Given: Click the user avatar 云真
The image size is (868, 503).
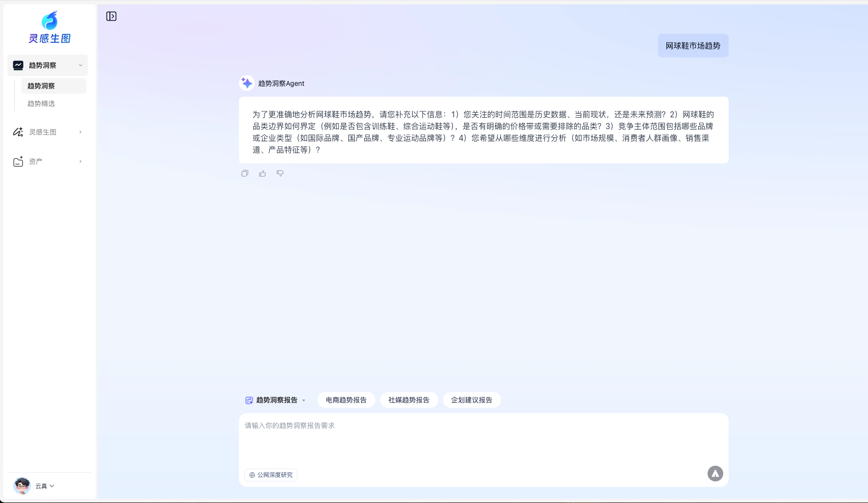Looking at the screenshot, I should 22,486.
